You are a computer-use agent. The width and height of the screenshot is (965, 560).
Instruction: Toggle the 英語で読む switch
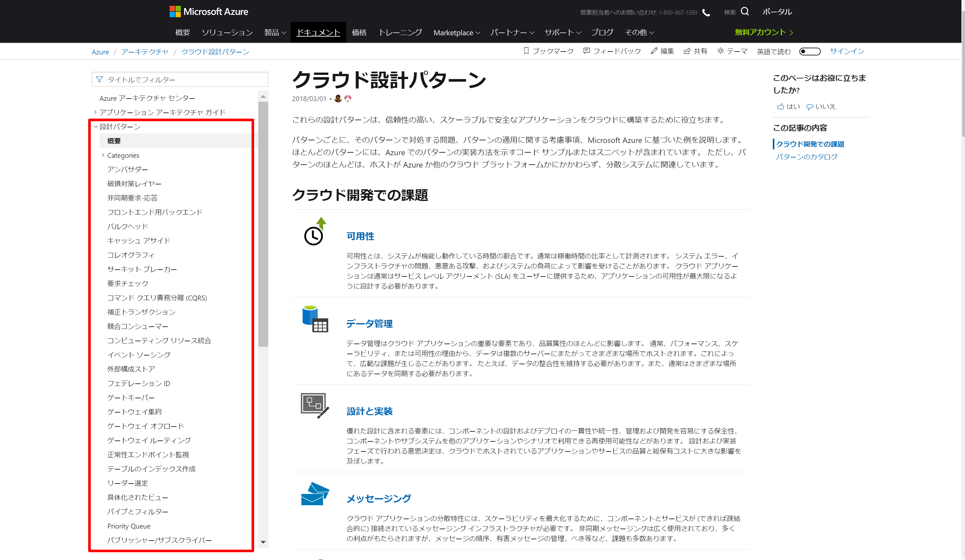(x=809, y=51)
